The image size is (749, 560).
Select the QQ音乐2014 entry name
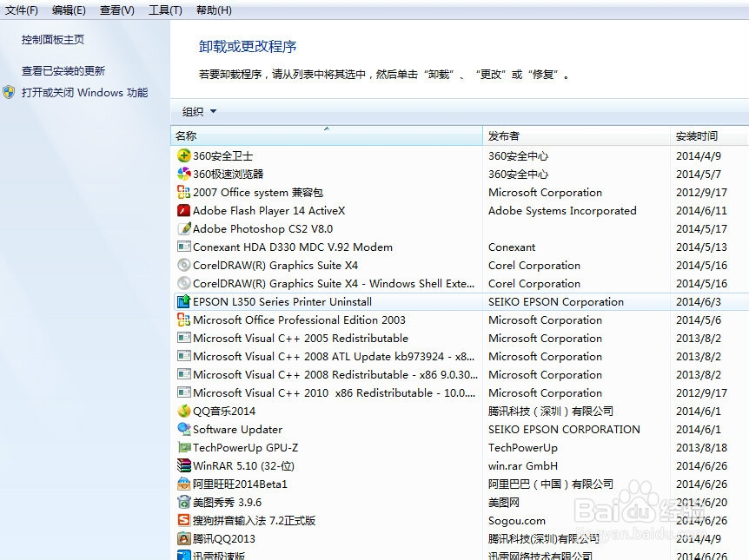[x=224, y=411]
